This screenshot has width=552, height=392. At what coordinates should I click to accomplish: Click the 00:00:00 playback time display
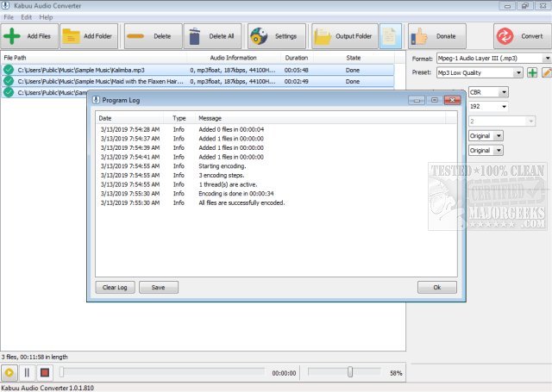pos(284,373)
